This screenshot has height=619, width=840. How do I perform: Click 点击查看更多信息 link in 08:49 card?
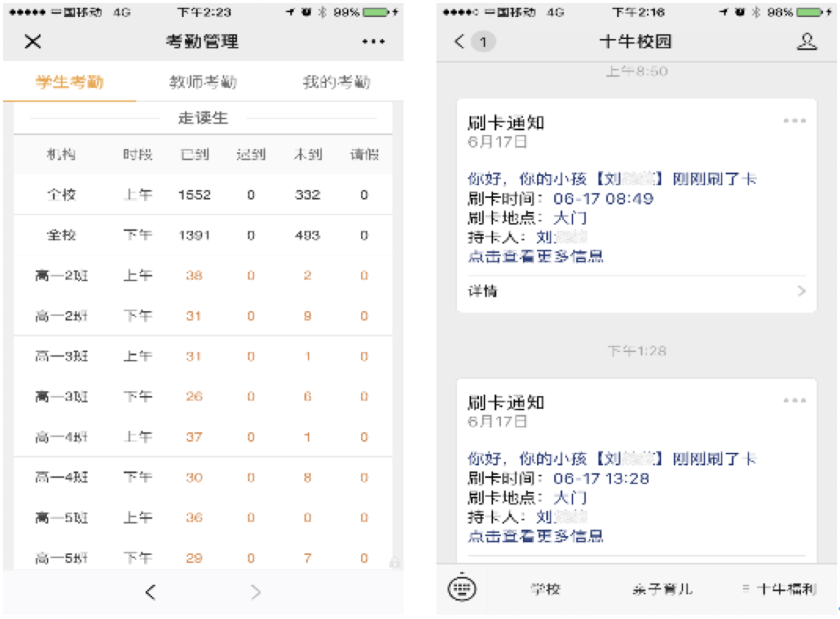[535, 256]
